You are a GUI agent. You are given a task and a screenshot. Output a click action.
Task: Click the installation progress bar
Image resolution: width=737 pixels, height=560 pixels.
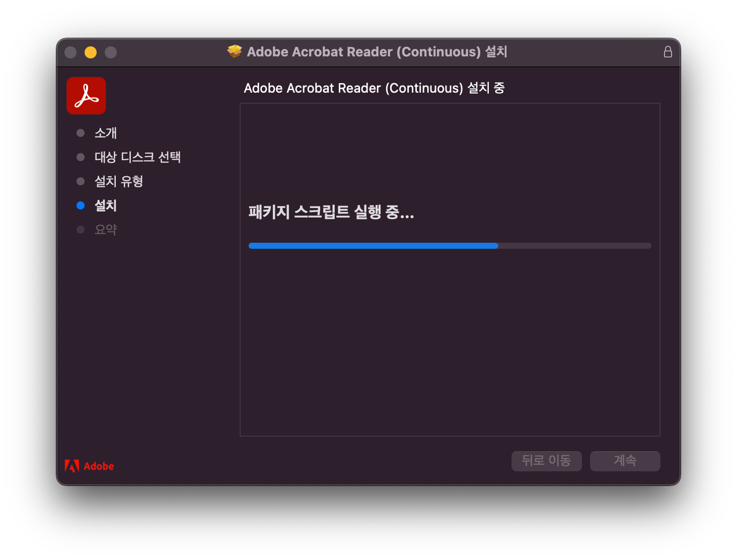tap(450, 246)
